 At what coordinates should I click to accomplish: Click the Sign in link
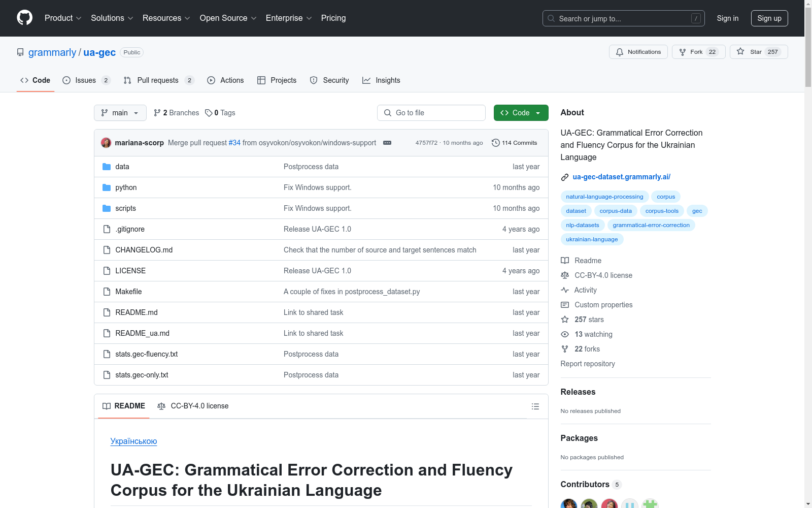(x=728, y=18)
